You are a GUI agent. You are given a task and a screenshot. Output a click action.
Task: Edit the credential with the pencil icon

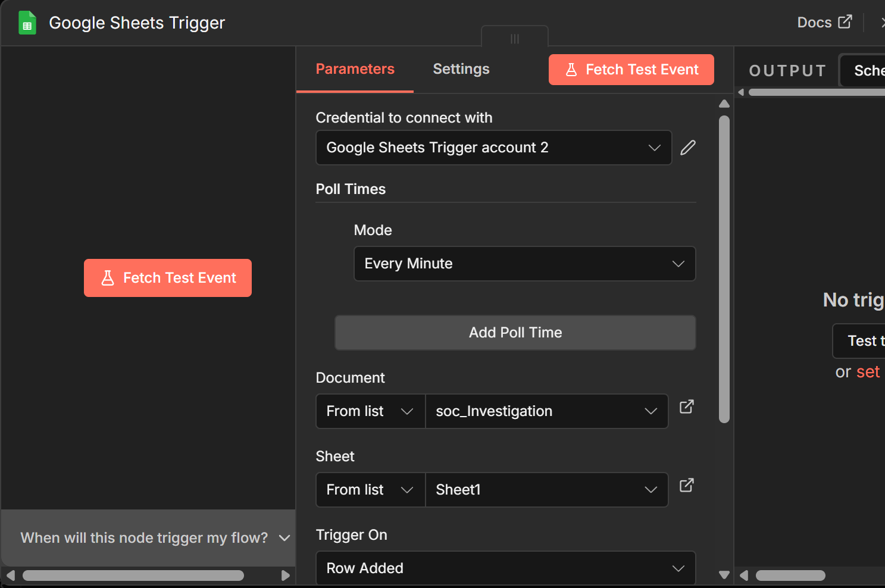pos(688,148)
